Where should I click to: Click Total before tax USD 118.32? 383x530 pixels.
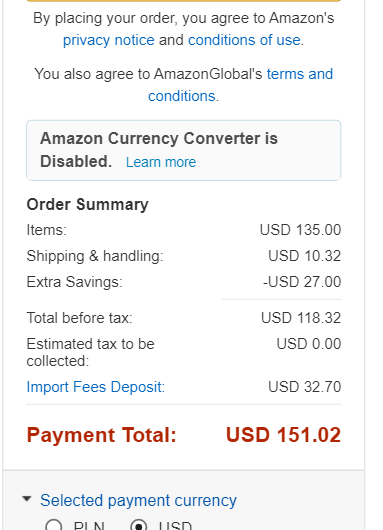click(x=301, y=318)
